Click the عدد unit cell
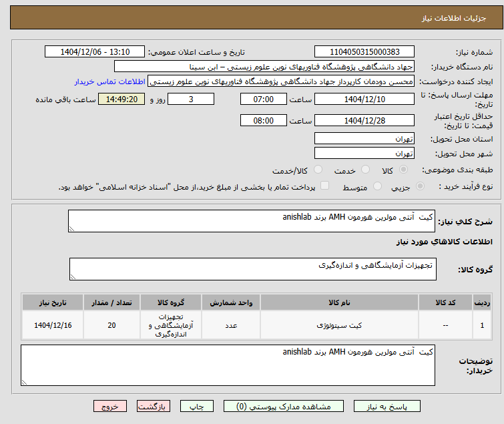The width and height of the screenshot is (504, 424). tap(231, 325)
